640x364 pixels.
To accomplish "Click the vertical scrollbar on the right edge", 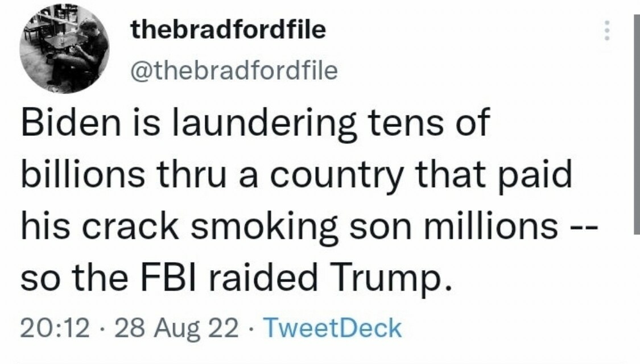I will pos(636,125).
